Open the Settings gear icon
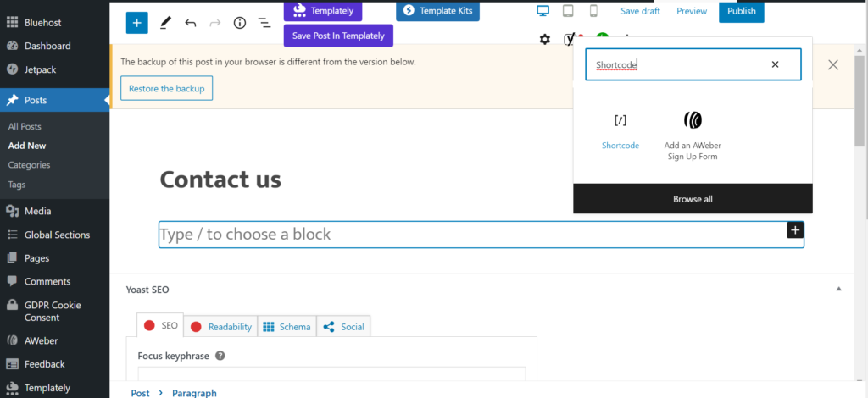The height and width of the screenshot is (398, 868). point(545,39)
